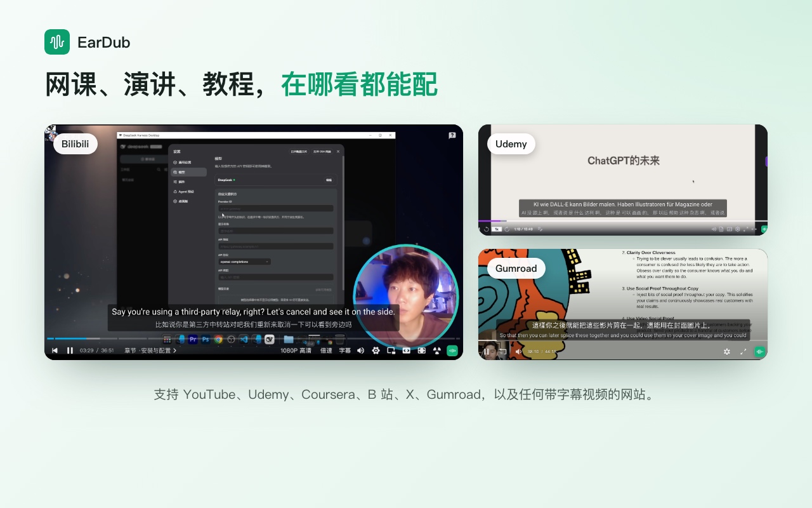Open Udemy player settings gear

(737, 229)
